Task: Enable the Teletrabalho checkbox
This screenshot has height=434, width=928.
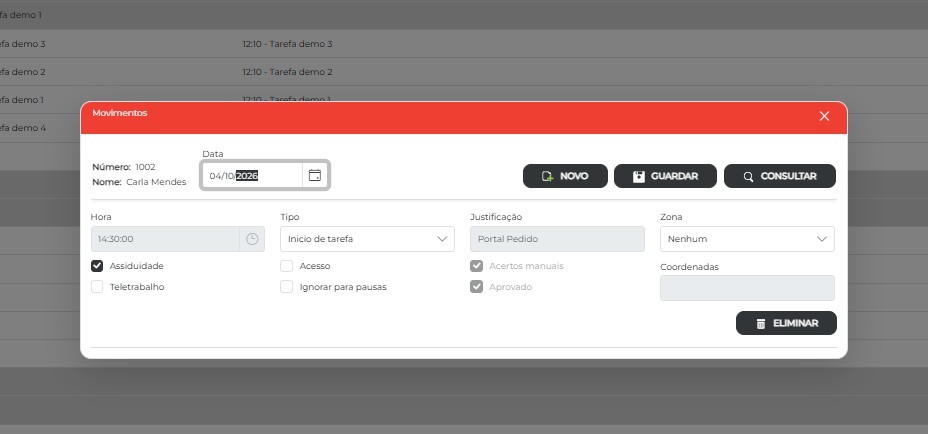Action: tap(97, 287)
